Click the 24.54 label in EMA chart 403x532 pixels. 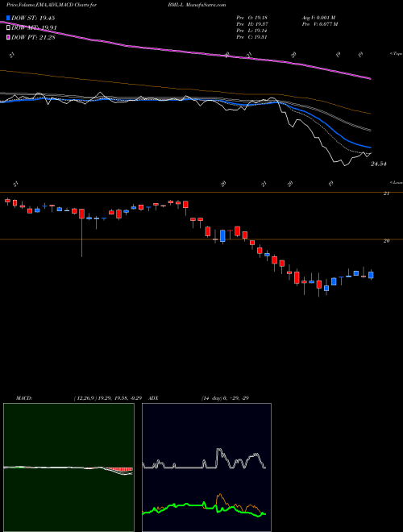click(x=379, y=164)
